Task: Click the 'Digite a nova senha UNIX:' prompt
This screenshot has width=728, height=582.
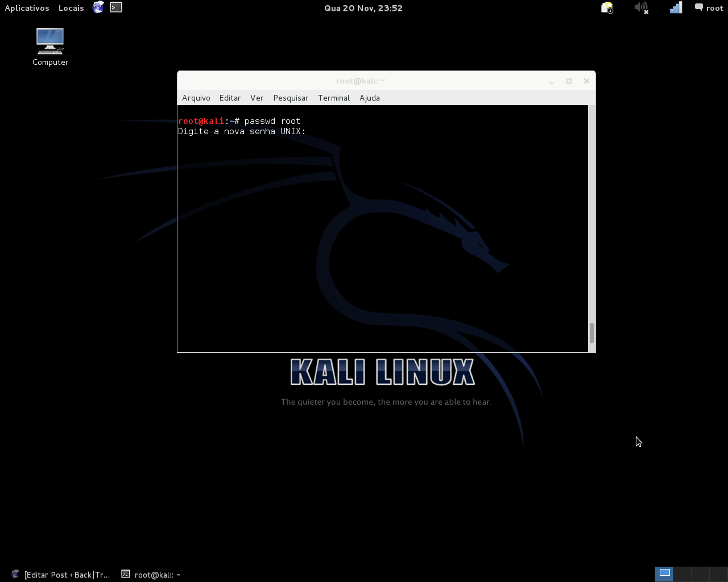Action: click(x=242, y=131)
